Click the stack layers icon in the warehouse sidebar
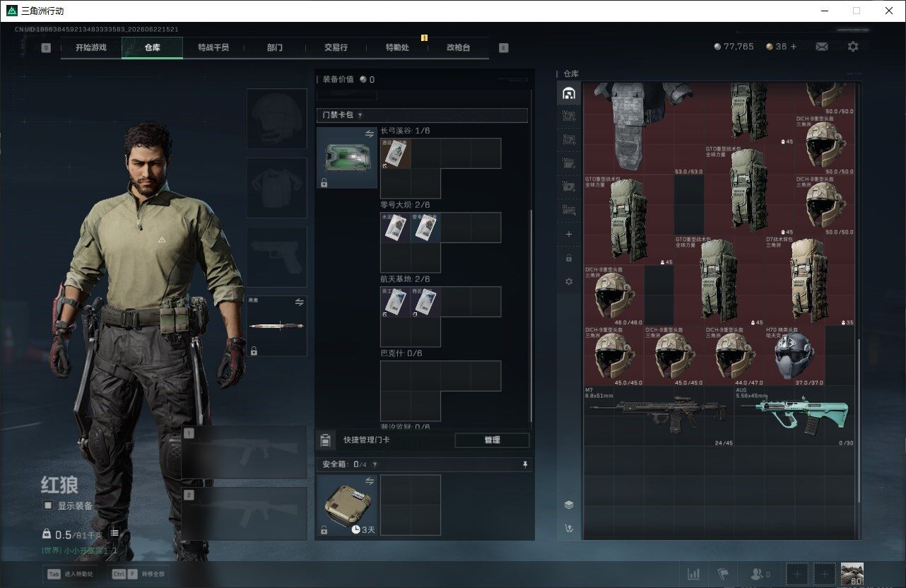This screenshot has height=588, width=906. (x=569, y=505)
